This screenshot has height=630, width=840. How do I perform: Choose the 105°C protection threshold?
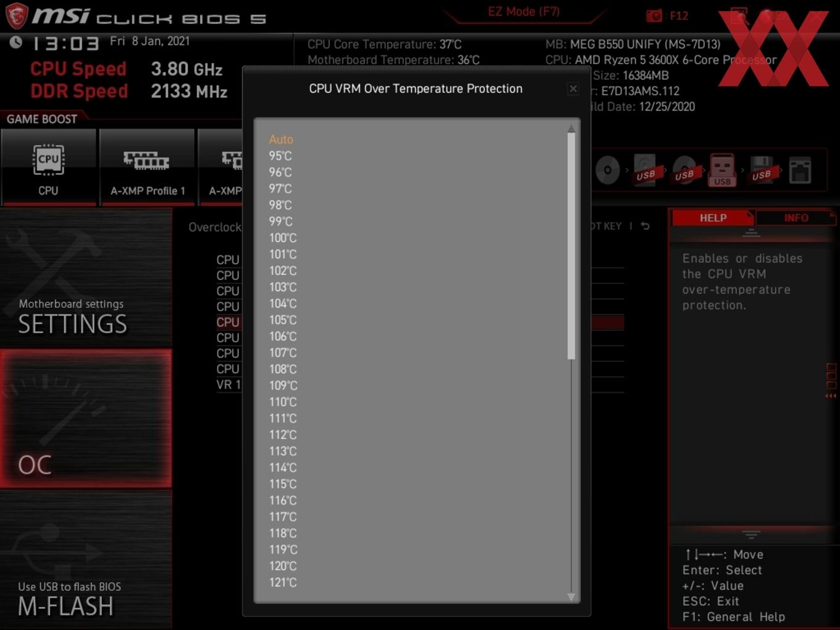click(283, 320)
